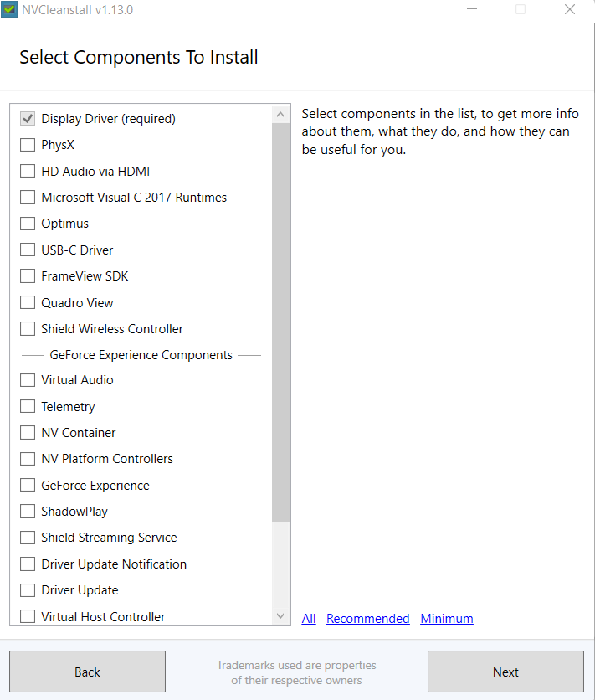Click the NVCleanstall app icon in title bar
This screenshot has height=700, width=595.
(10, 10)
